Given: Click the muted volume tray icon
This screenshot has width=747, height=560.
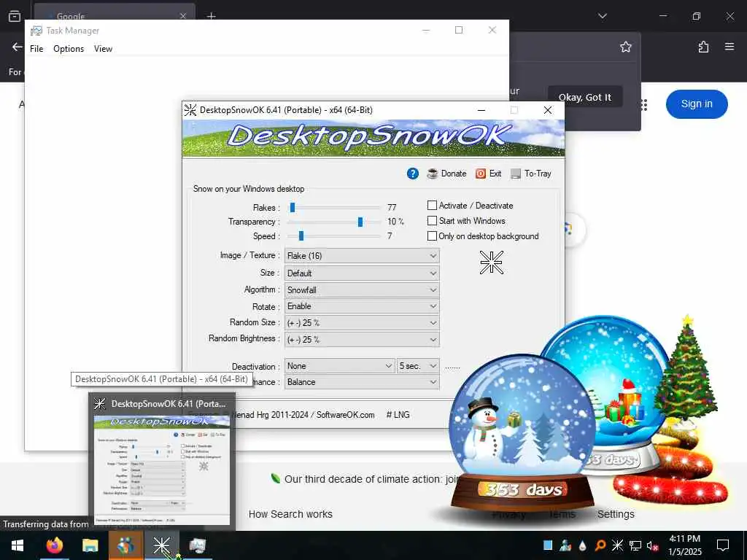Looking at the screenshot, I should [652, 545].
